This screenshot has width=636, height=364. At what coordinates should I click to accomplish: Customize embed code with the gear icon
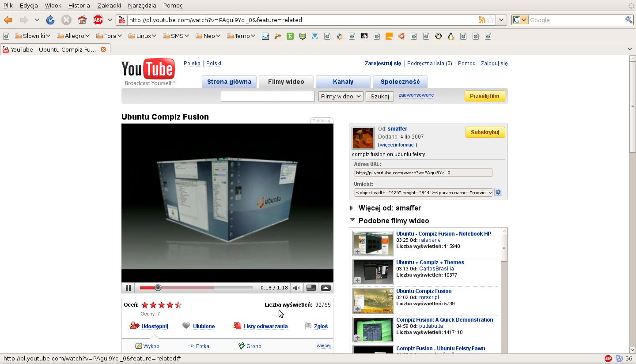[x=498, y=192]
